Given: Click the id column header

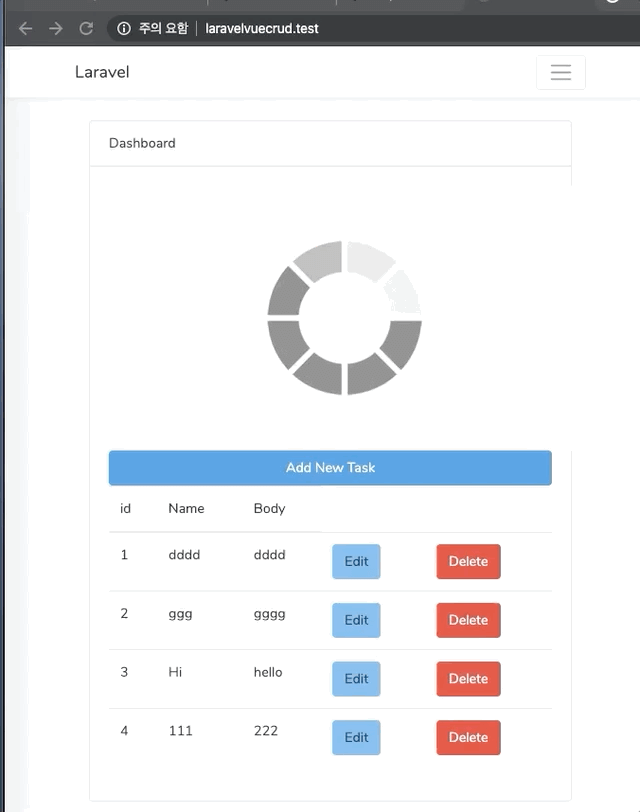Looking at the screenshot, I should pos(125,509).
